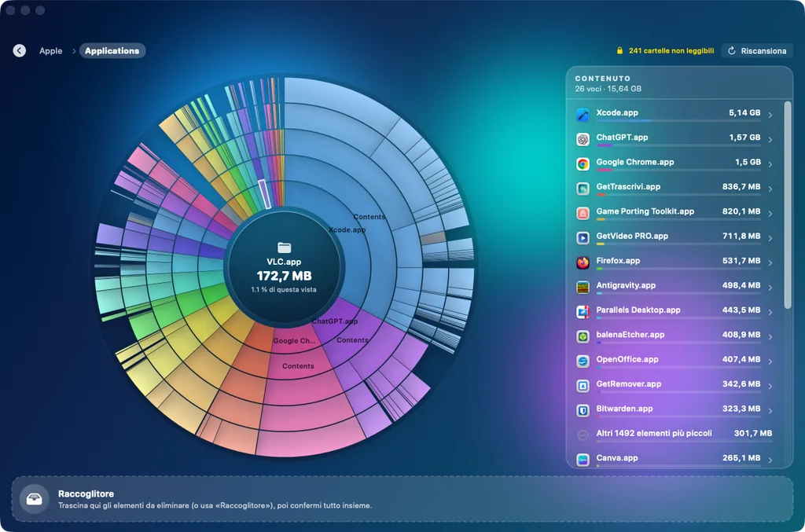This screenshot has width=805, height=532.
Task: Expand GetVideo PRO.app row chevron
Action: click(x=770, y=238)
